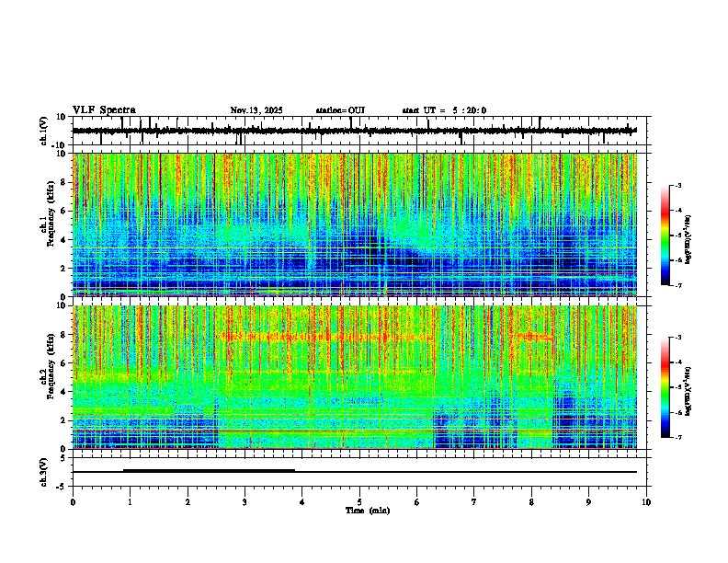Click the 'Time (min)' axis label
Image resolution: width=728 pixels, height=563 pixels.
368,511
